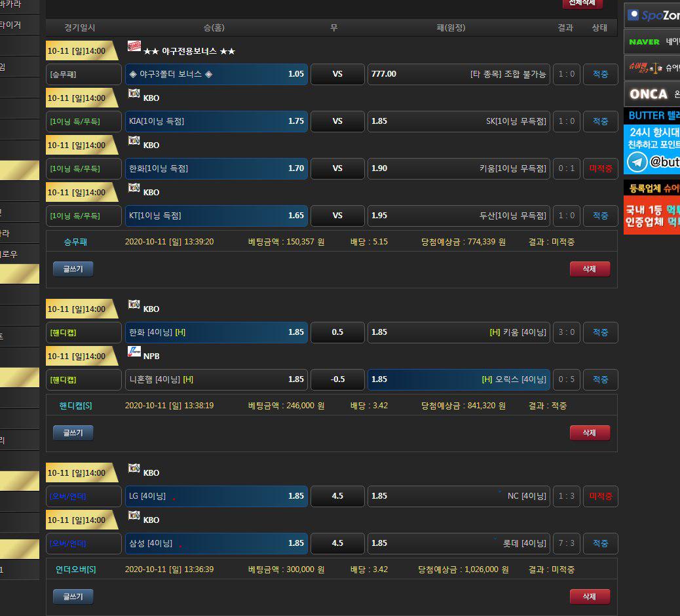Click the red 미적중 status for 한화 vs 키움
The image size is (680, 616).
click(x=600, y=168)
